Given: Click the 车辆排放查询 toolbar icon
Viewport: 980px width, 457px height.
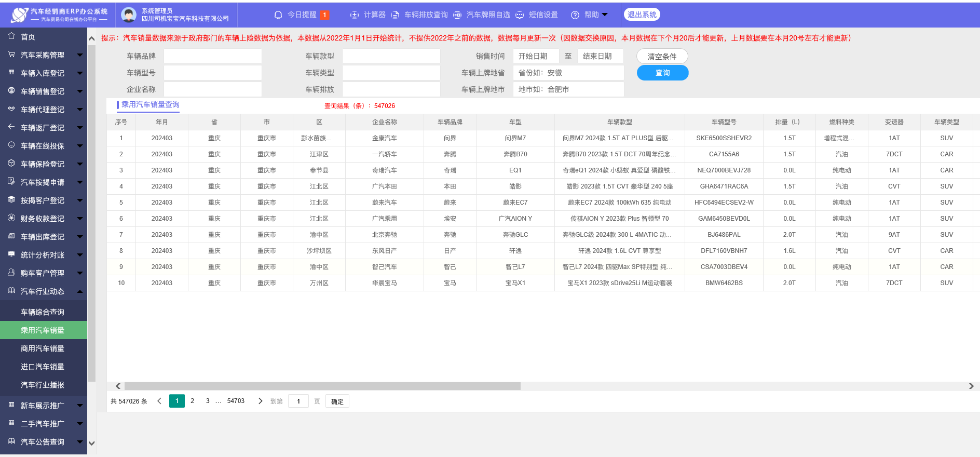Looking at the screenshot, I should 395,15.
